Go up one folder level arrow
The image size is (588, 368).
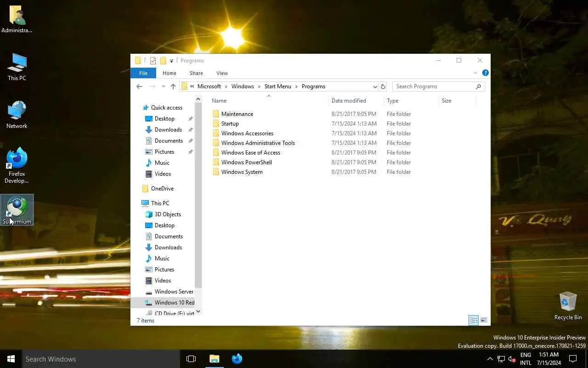click(173, 86)
